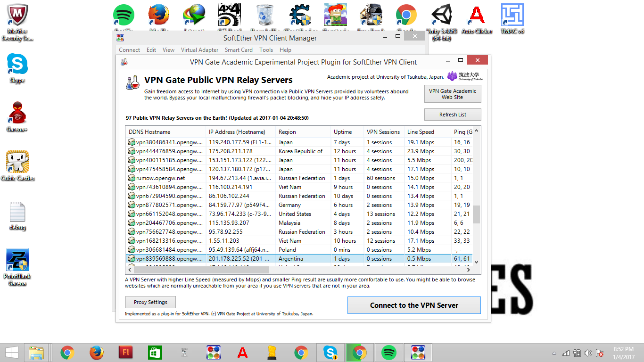
Task: Click the flask icon in the VPN Gate title bar
Action: click(124, 61)
